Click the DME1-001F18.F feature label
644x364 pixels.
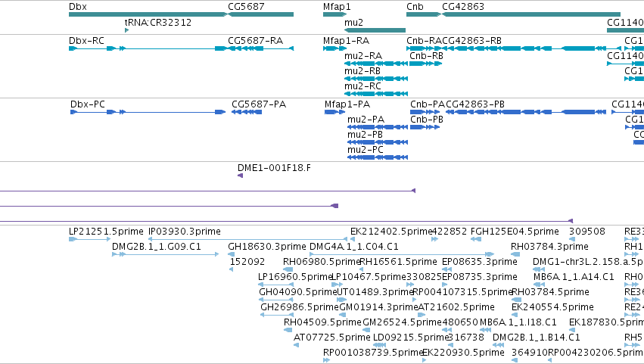[275, 168]
